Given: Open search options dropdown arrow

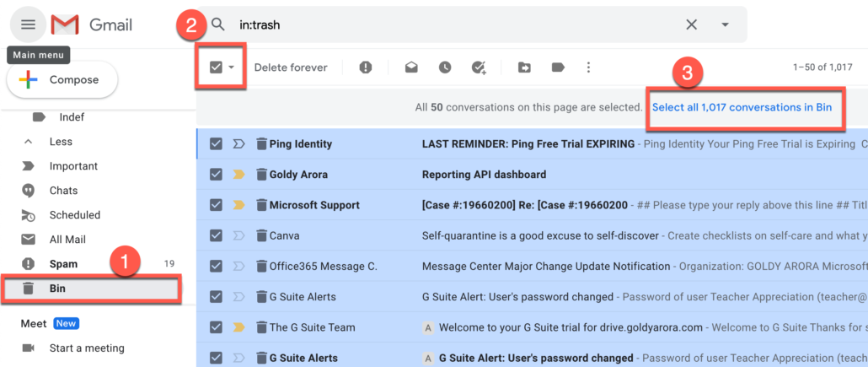Looking at the screenshot, I should (x=725, y=24).
